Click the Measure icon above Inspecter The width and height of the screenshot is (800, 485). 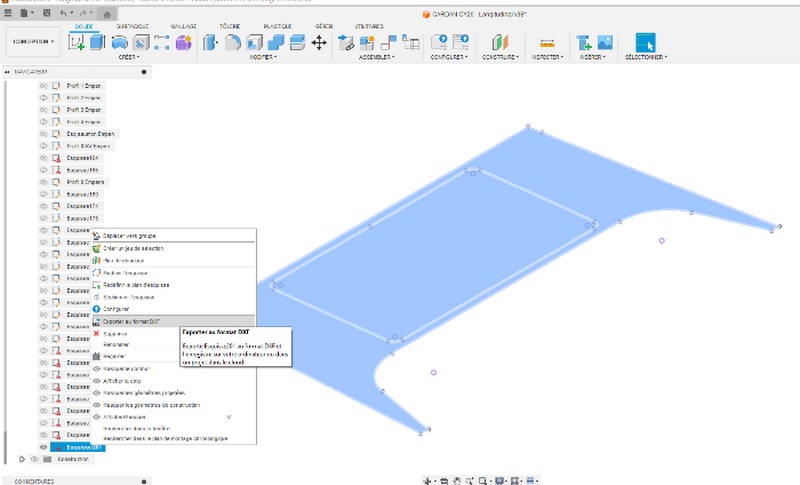point(546,42)
